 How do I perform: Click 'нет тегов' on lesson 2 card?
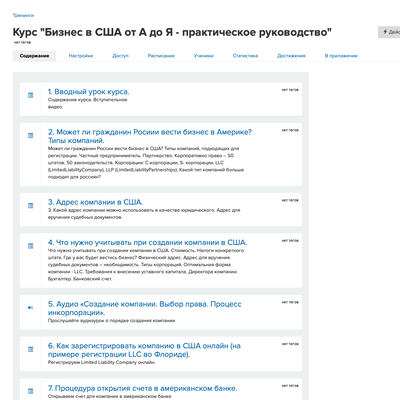click(x=290, y=130)
